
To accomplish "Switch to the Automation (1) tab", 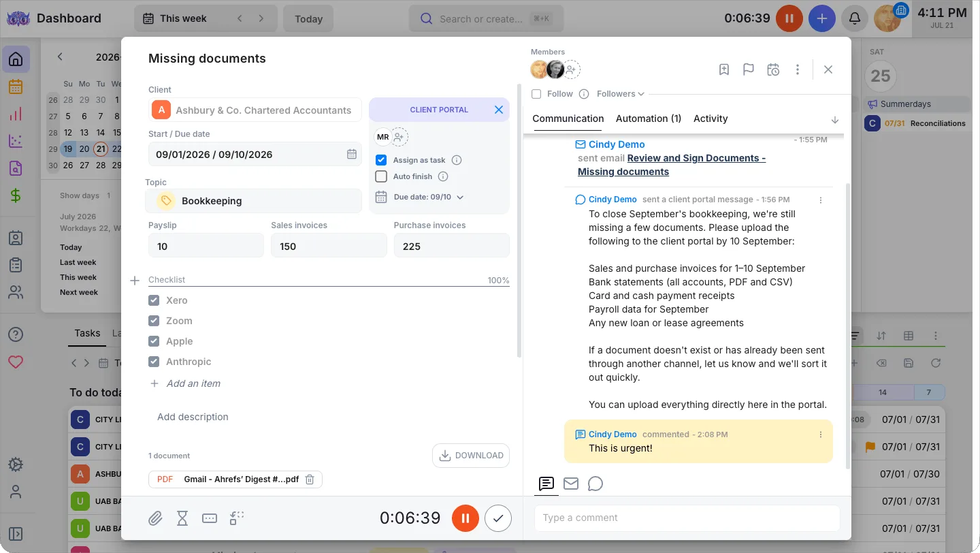I will 649,118.
